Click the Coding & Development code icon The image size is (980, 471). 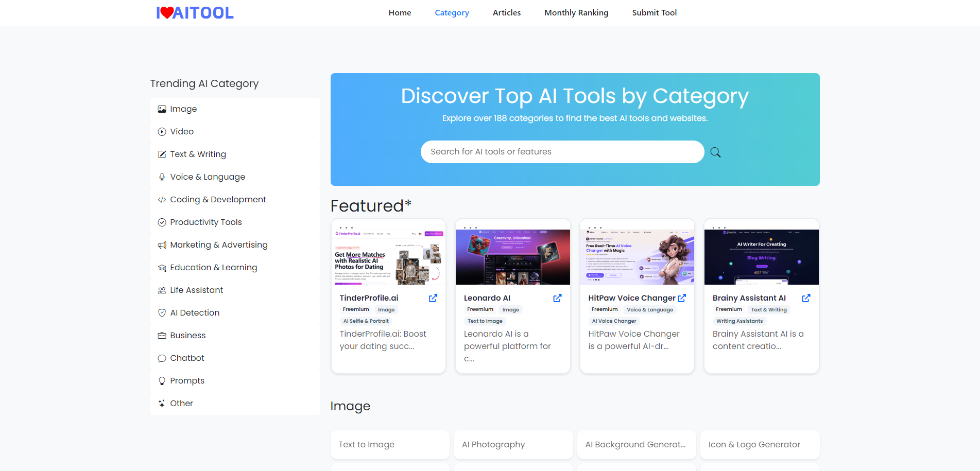pos(162,200)
